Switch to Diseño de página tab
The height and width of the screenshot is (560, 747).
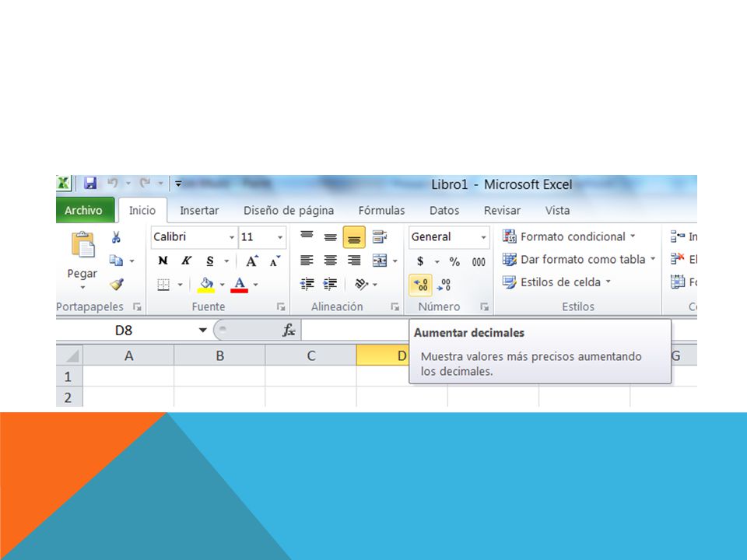tap(289, 211)
